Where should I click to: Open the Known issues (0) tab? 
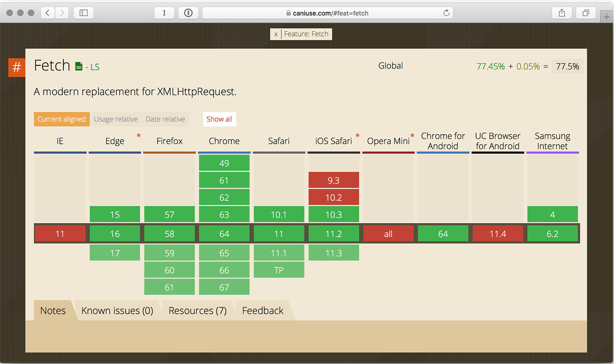(117, 311)
